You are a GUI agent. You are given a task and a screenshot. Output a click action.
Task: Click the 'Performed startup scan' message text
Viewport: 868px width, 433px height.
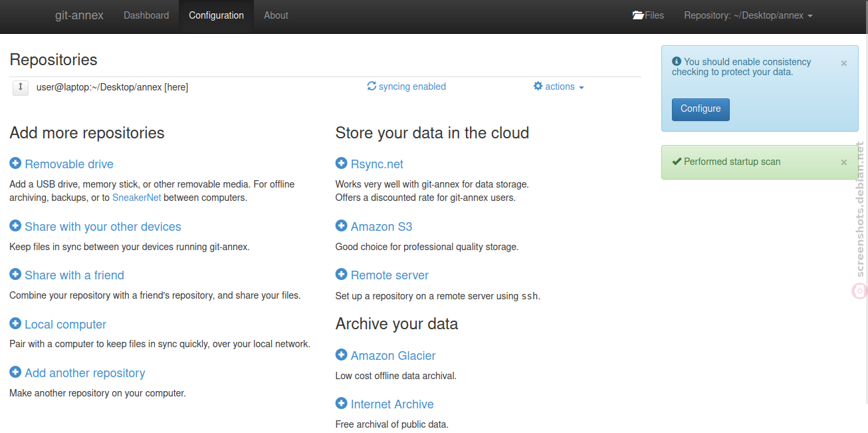coord(732,162)
